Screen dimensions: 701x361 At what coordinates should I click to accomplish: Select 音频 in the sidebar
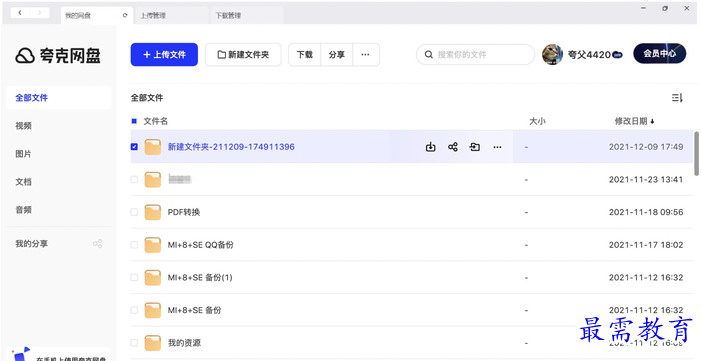point(23,210)
